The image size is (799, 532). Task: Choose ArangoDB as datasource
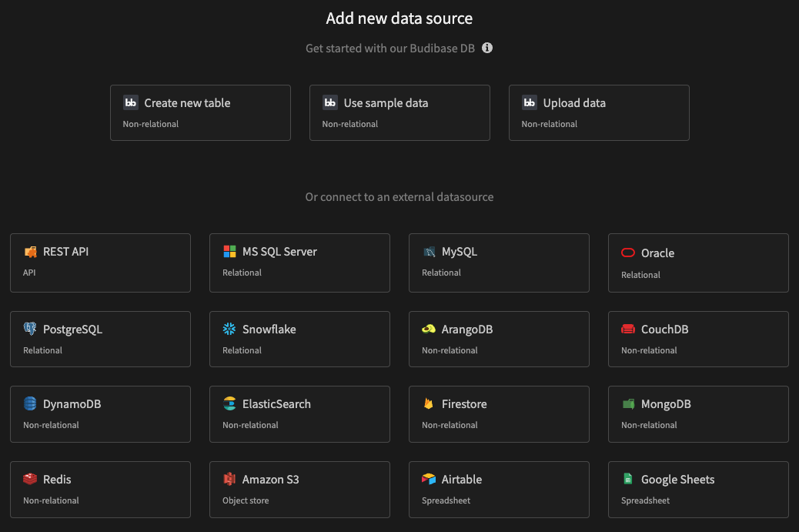click(499, 339)
